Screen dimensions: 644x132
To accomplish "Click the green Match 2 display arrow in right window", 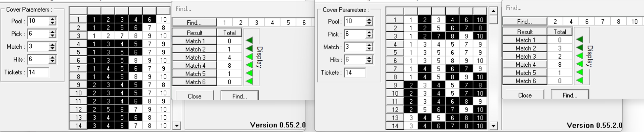I will pos(580,48).
